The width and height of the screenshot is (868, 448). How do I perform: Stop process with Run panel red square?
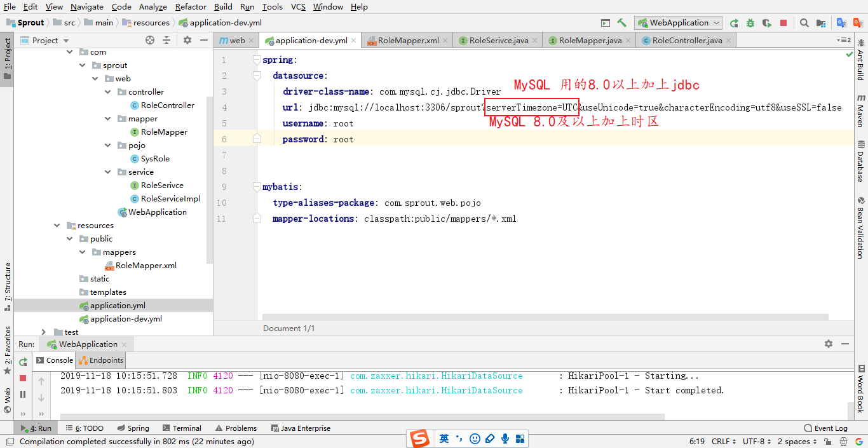(23, 378)
